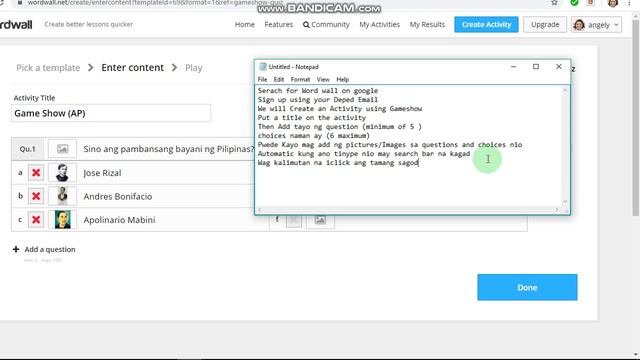
Task: Toggle the greyed correct mark for answer f
Action: tap(294, 220)
